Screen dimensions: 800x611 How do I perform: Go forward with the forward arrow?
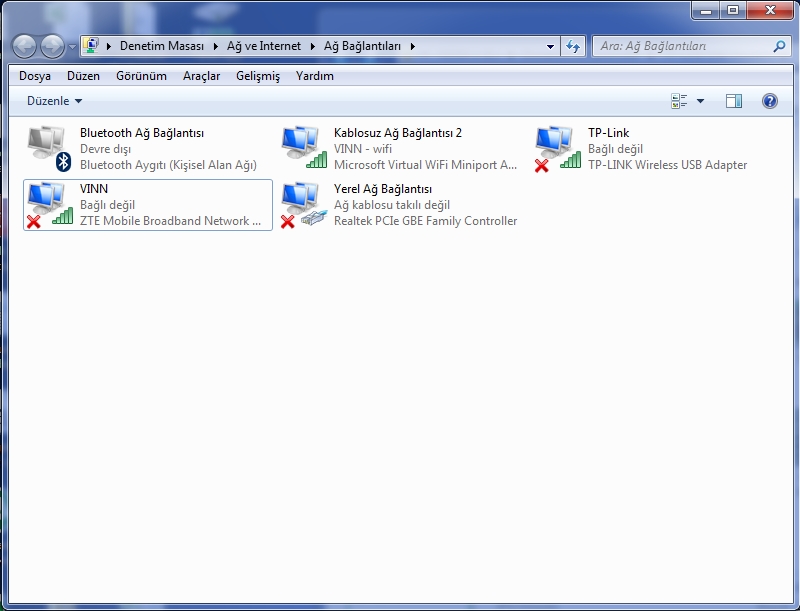pyautogui.click(x=52, y=46)
